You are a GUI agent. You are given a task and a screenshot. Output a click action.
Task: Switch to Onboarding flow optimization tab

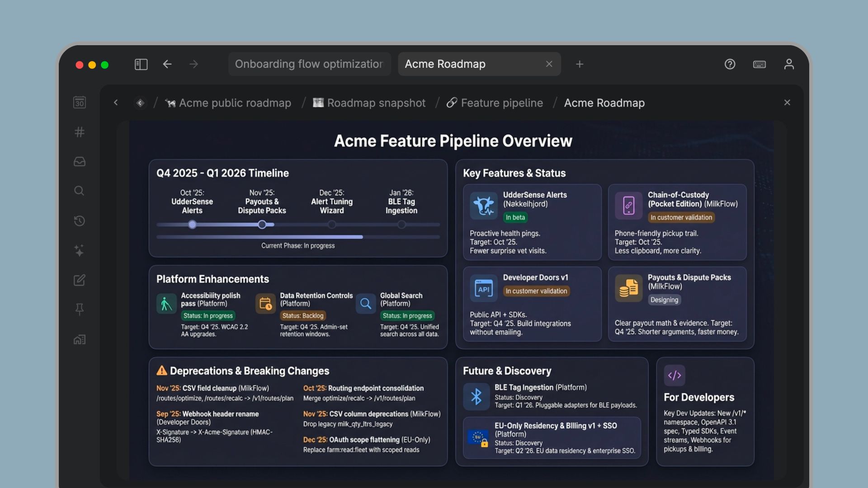309,64
